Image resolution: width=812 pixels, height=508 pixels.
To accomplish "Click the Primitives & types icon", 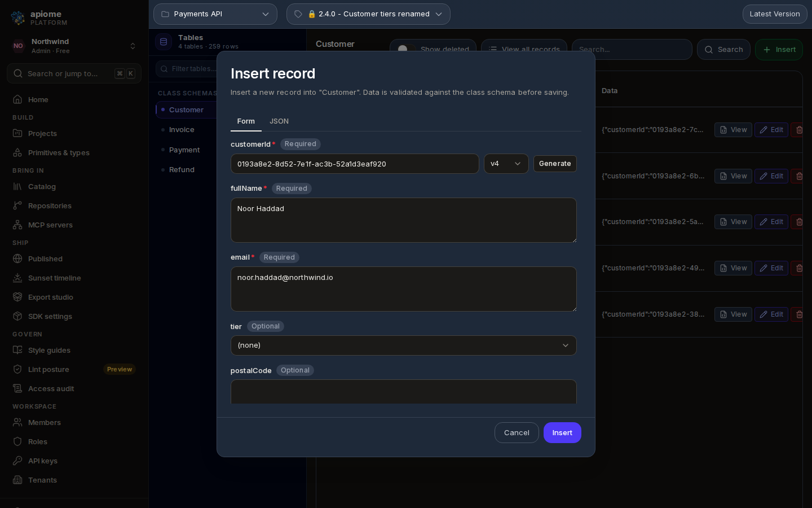I will pos(17,152).
